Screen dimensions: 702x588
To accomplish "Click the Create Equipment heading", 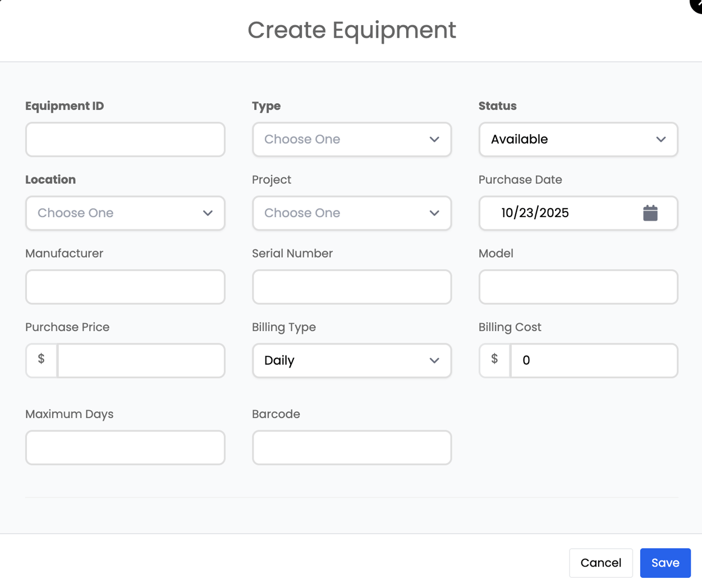I will point(352,30).
